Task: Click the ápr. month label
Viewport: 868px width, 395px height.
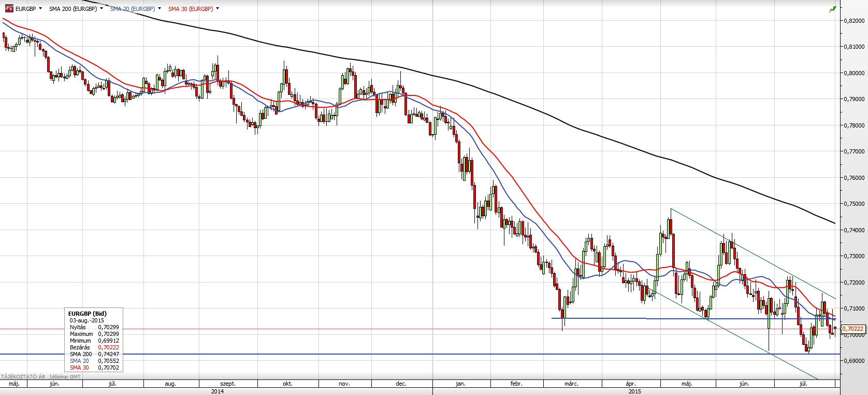Action: tap(631, 384)
